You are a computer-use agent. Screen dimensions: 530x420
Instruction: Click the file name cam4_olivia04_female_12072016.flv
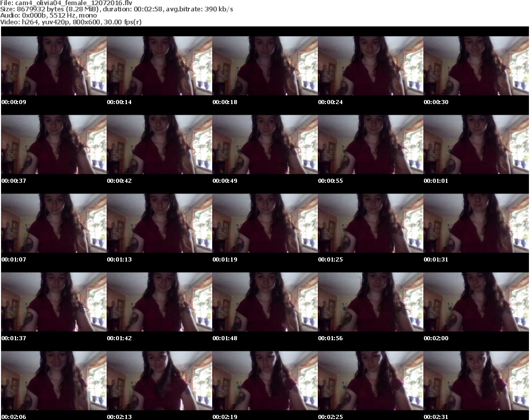(x=73, y=3)
